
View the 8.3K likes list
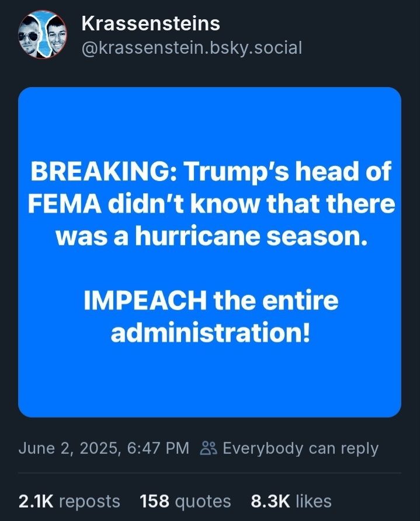(x=290, y=501)
